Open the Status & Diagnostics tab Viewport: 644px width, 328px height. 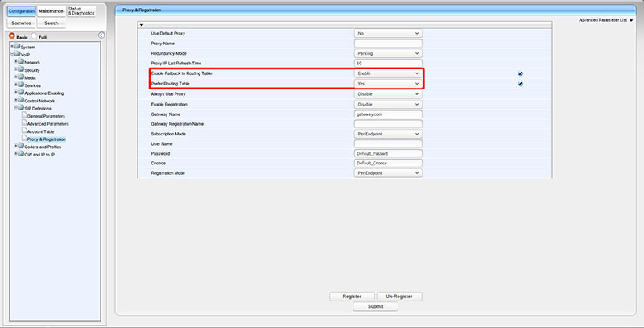[81, 11]
